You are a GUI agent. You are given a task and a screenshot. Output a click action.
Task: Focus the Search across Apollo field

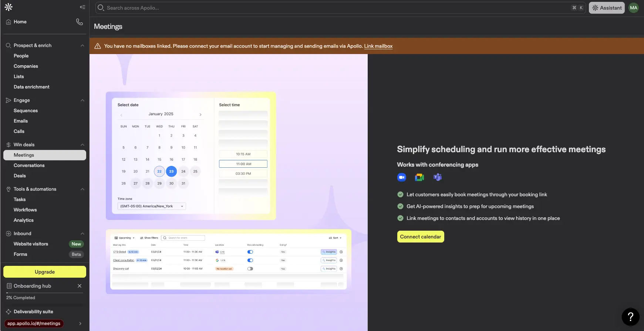340,8
